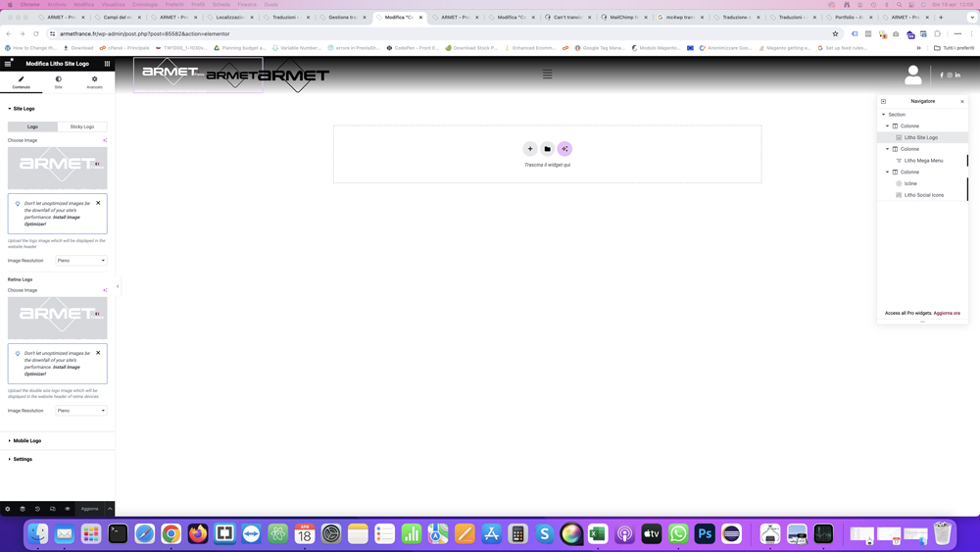Open the Chrome Cronologia menu
Screen dimensions: 980x552
(x=145, y=4)
